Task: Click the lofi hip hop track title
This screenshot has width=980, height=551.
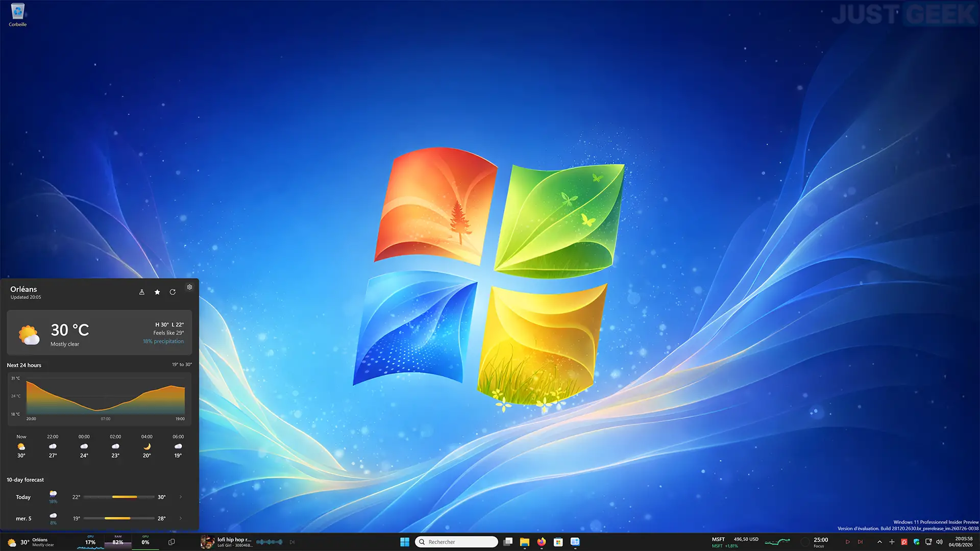Action: (234, 539)
